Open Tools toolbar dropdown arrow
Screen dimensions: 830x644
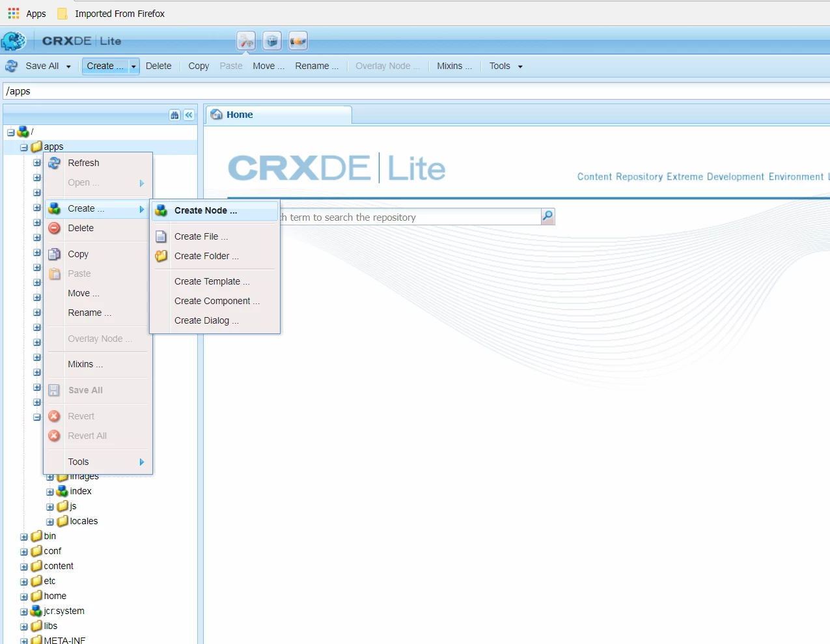pyautogui.click(x=520, y=66)
